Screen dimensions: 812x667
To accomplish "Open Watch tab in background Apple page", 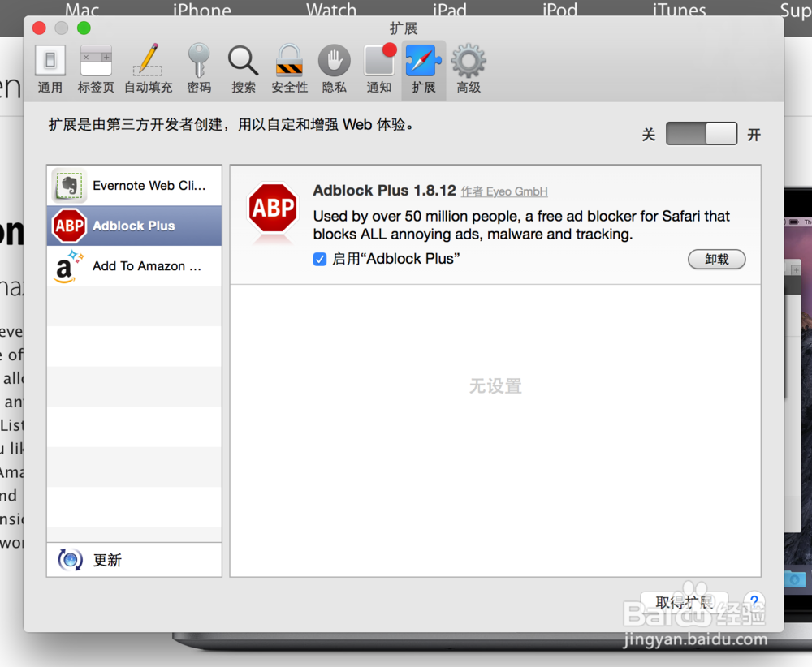I will click(331, 9).
